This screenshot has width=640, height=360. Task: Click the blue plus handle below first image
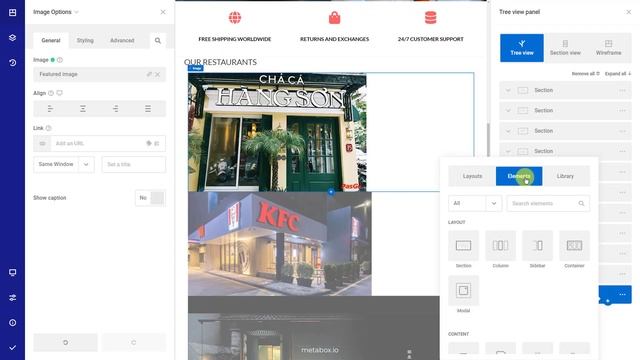pos(331,191)
